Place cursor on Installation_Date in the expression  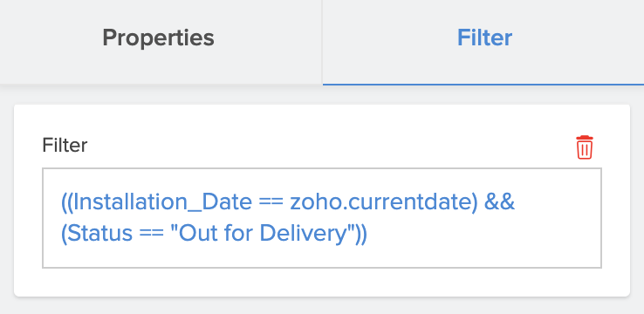point(162,202)
